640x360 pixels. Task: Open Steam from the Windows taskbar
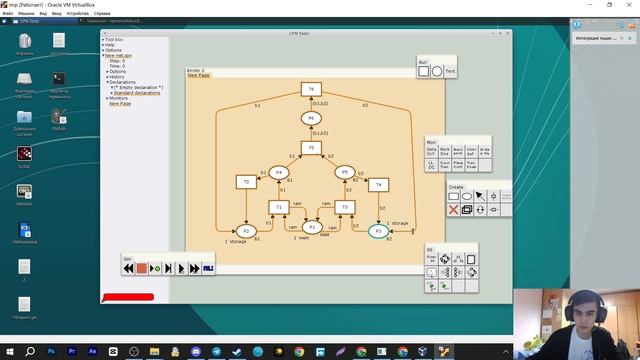(x=237, y=351)
